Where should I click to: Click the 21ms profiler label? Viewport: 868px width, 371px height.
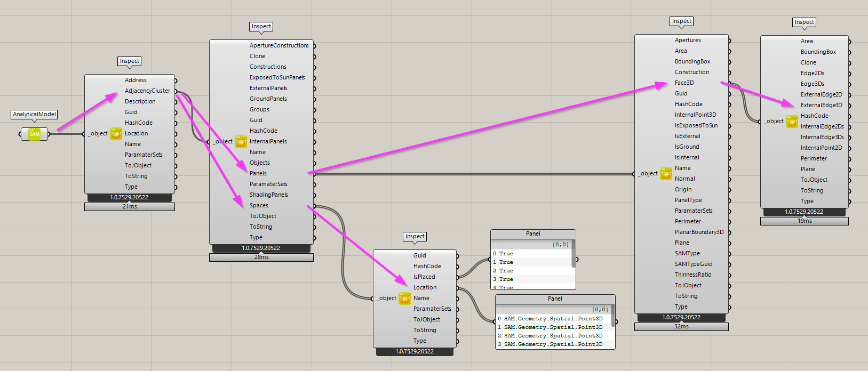point(130,207)
